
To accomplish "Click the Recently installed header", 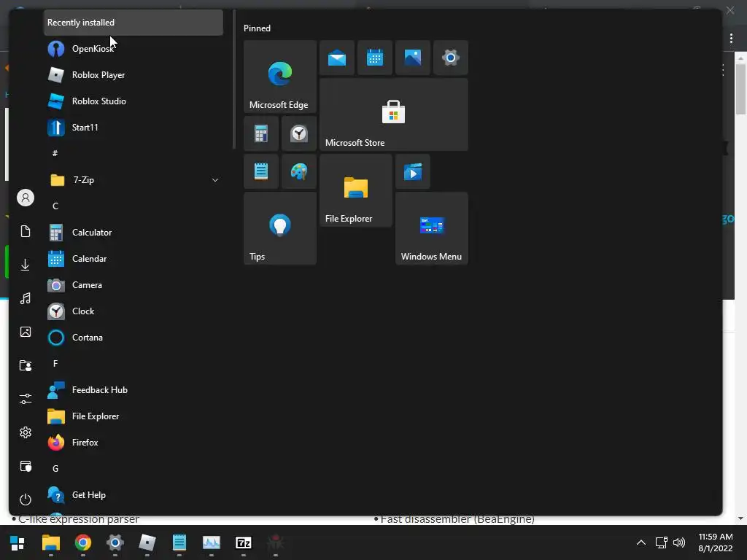I will coord(133,23).
